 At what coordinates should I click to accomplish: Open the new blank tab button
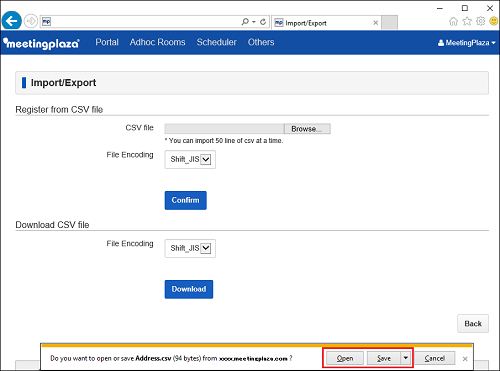(x=389, y=22)
